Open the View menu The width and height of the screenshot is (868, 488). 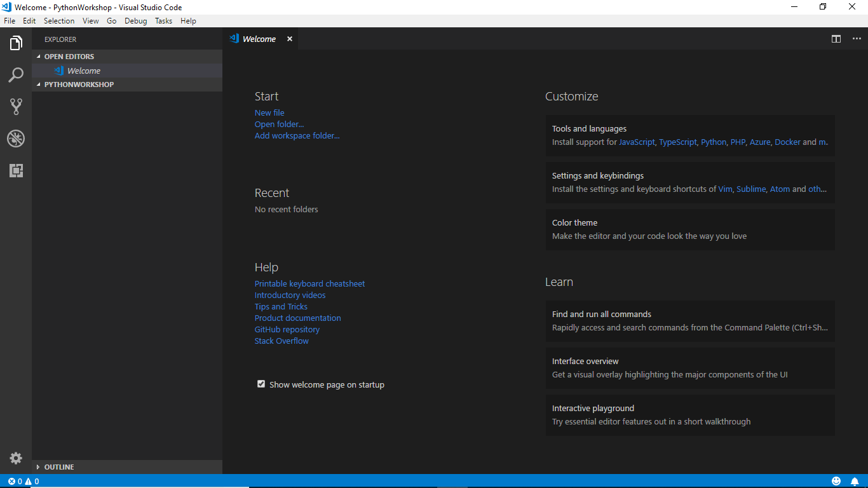(x=91, y=21)
